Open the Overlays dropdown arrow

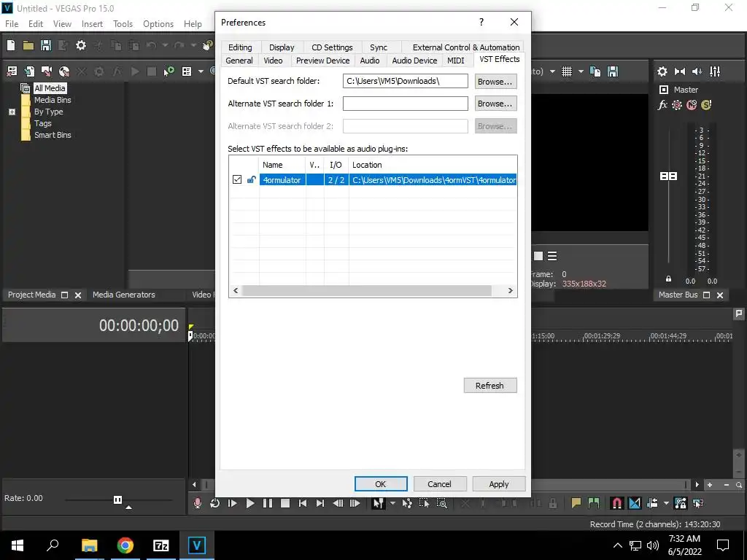point(581,71)
